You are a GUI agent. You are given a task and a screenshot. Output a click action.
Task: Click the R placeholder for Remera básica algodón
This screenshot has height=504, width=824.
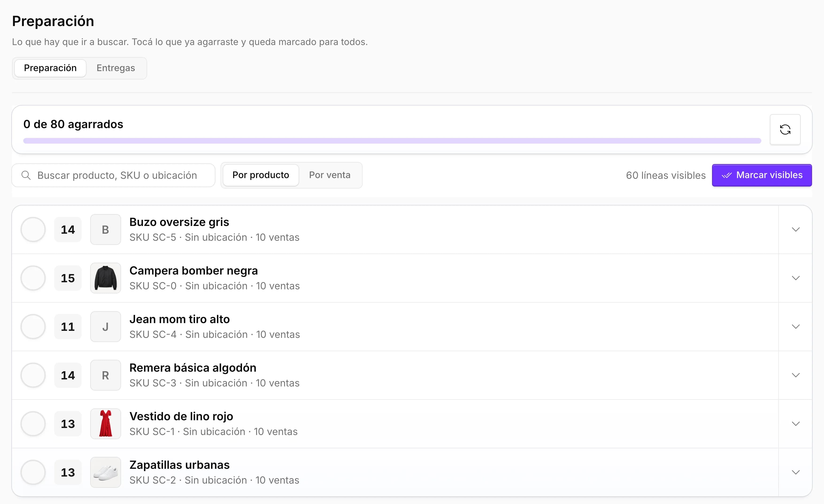click(105, 375)
